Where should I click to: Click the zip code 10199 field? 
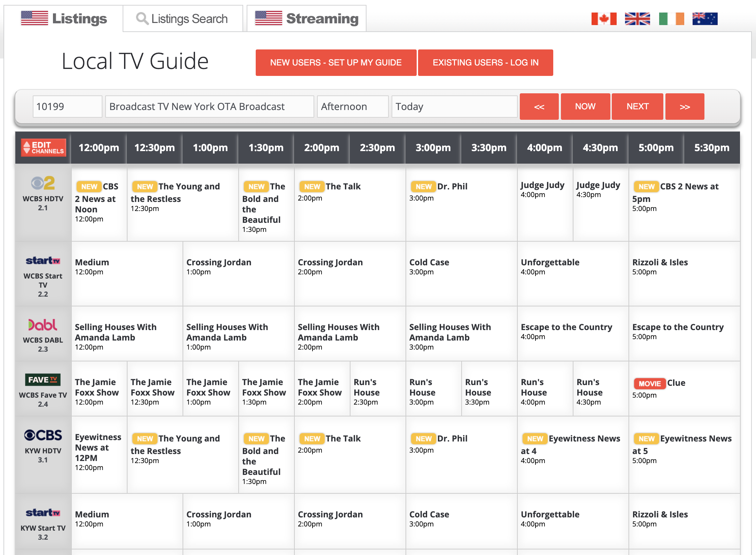(67, 107)
